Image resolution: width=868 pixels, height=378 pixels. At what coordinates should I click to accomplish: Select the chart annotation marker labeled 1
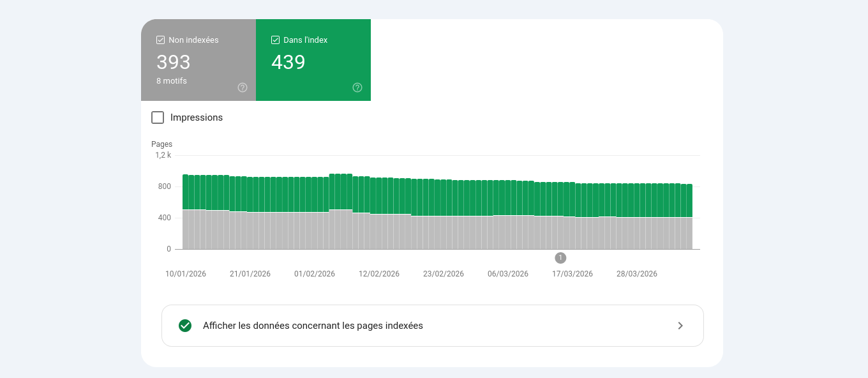(560, 258)
